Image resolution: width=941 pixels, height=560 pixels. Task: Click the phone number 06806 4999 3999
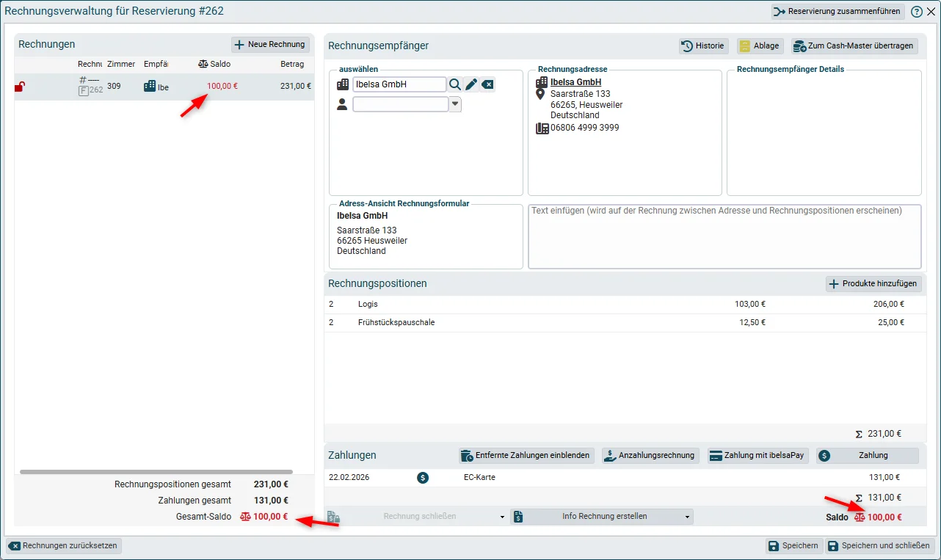[x=584, y=128]
